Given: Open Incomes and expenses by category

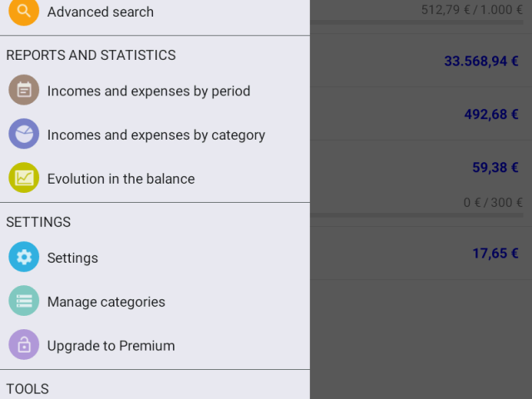Looking at the screenshot, I should pos(156,135).
